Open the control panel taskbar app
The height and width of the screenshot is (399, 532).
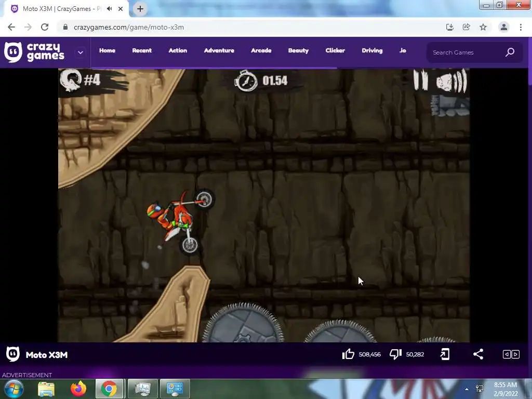(x=175, y=389)
